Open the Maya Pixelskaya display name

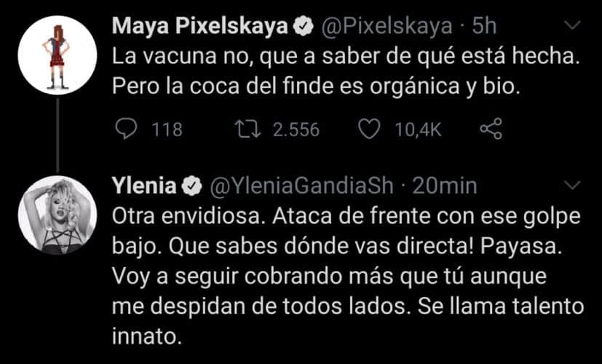[x=200, y=28]
